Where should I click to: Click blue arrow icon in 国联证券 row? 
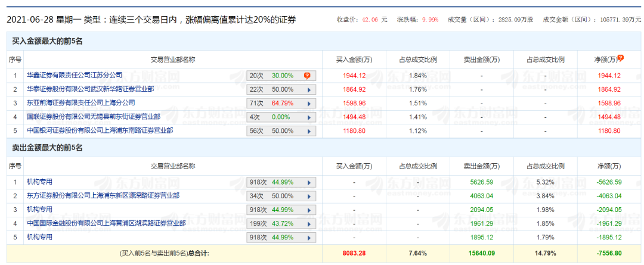pyautogui.click(x=309, y=117)
